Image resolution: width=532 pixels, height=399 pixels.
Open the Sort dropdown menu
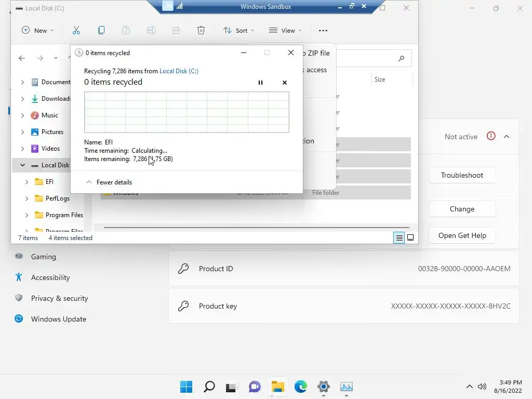pos(239,30)
